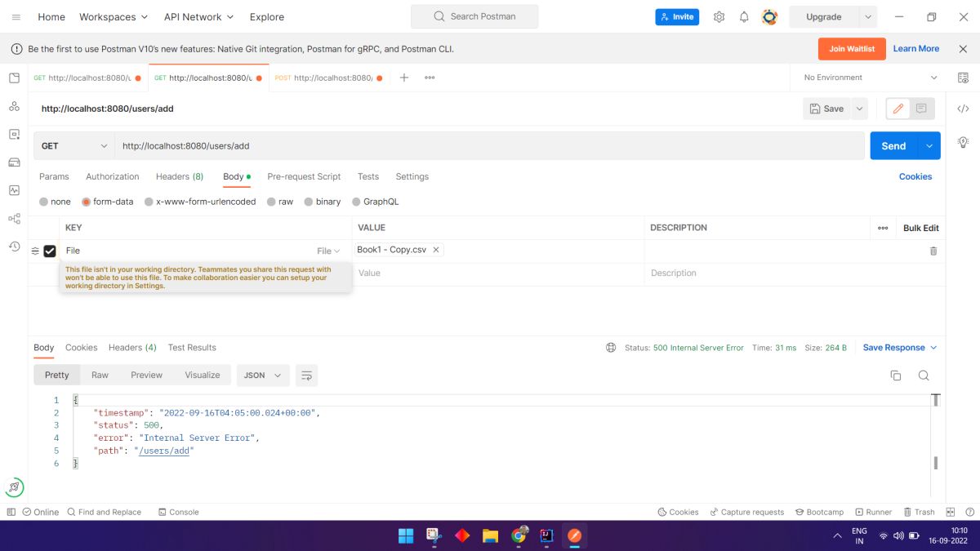Open History icon in left sidebar

14,246
